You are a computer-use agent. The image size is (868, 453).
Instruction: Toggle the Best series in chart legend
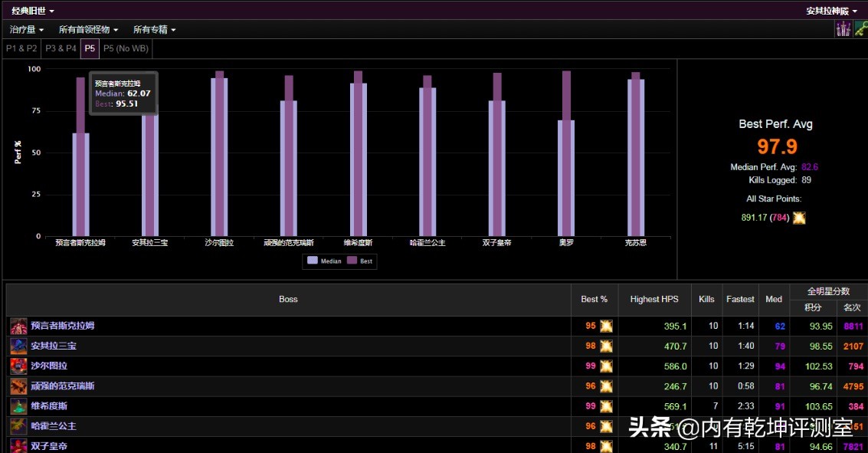[360, 261]
